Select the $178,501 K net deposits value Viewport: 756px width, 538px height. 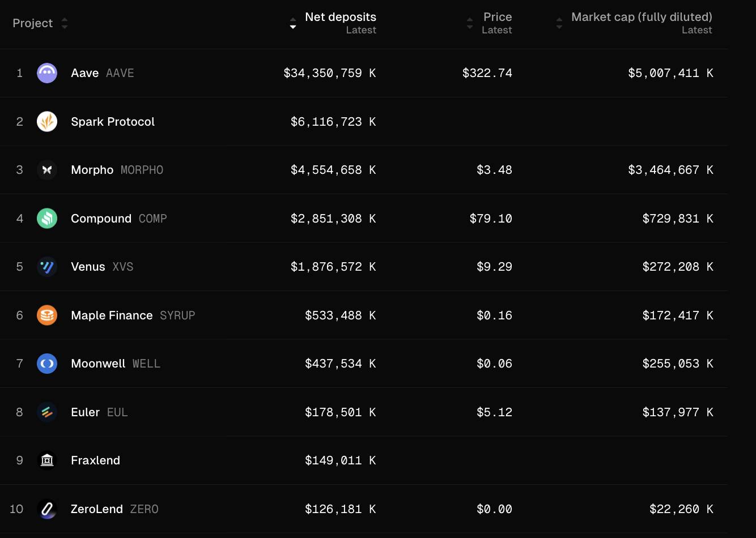click(341, 412)
